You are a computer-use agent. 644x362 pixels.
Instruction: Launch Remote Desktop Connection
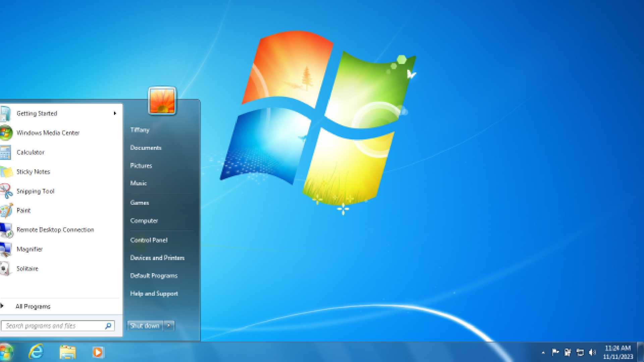(x=55, y=230)
